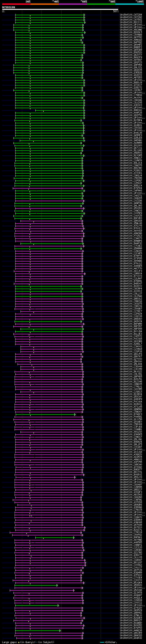Image resolution: width=146 pixels, height=644 pixels.
Task: Open hit UniRef100_C6T284
Action: (131, 15)
